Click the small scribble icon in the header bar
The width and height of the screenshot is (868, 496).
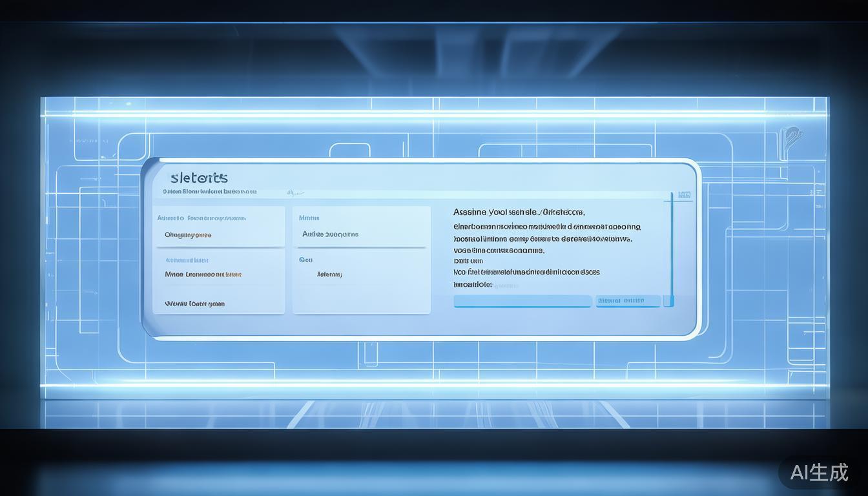pyautogui.click(x=295, y=192)
